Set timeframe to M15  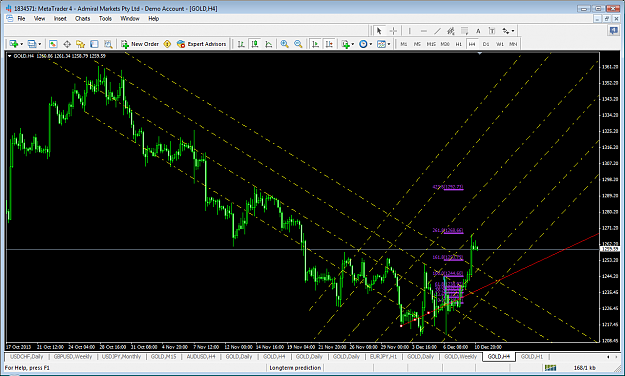click(x=431, y=44)
